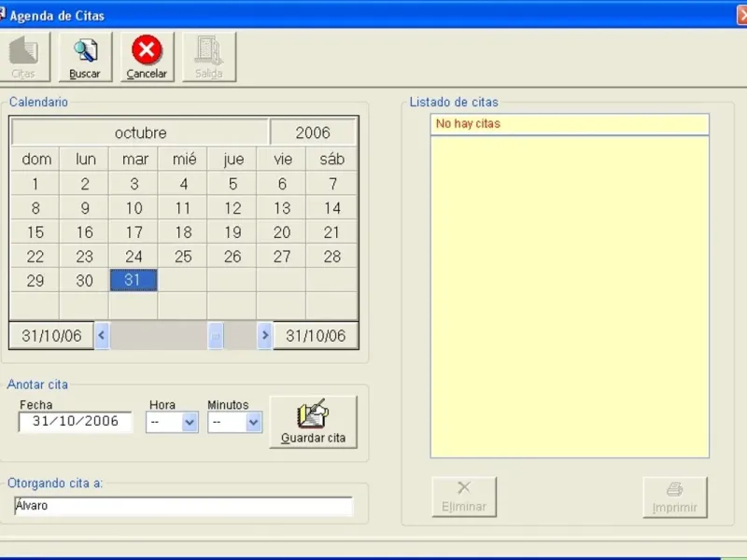Click the lun weekday header

tap(85, 159)
